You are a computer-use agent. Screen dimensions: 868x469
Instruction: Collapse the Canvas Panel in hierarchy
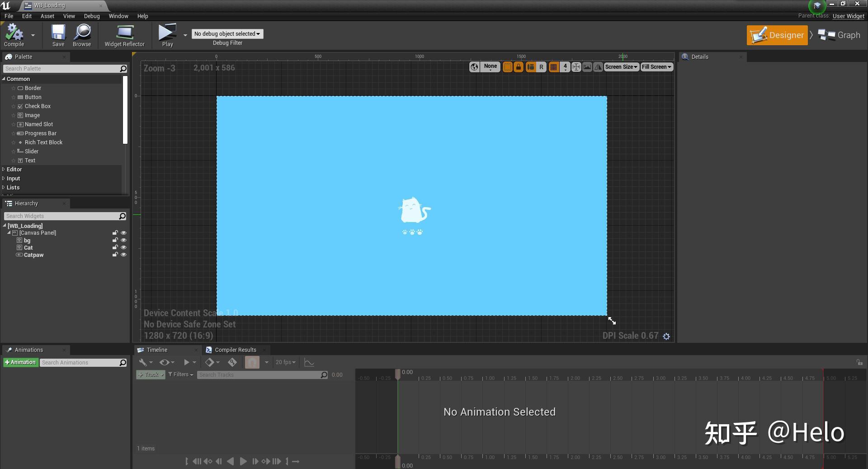[x=9, y=233]
